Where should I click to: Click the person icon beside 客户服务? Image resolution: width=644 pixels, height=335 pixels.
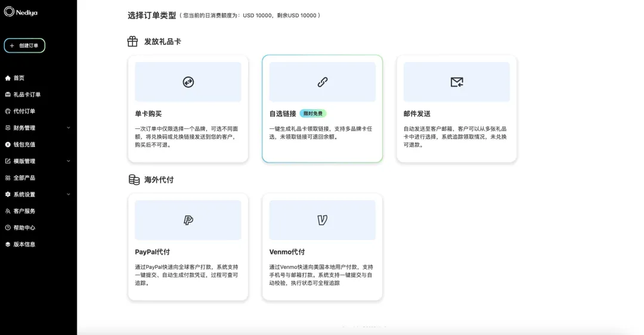pos(8,211)
